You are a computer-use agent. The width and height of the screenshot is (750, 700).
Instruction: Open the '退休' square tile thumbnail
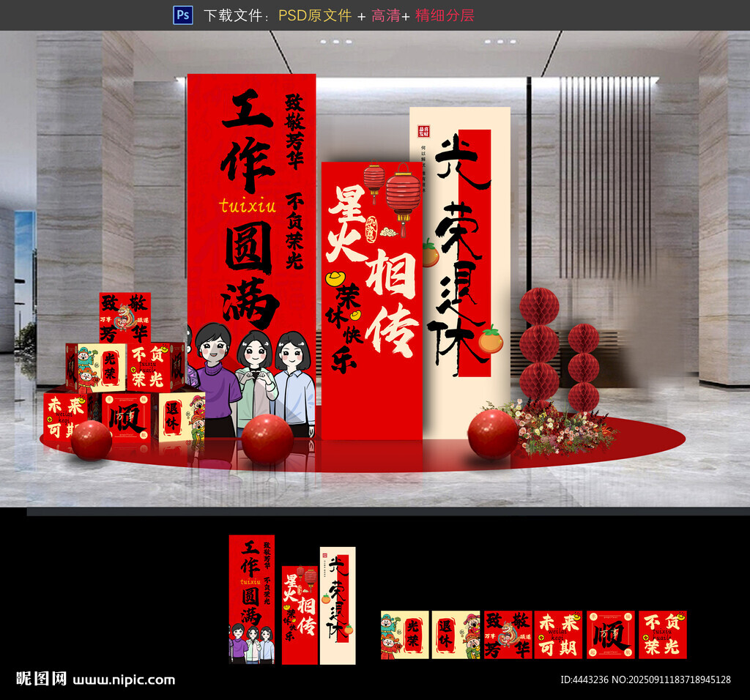coord(456,635)
